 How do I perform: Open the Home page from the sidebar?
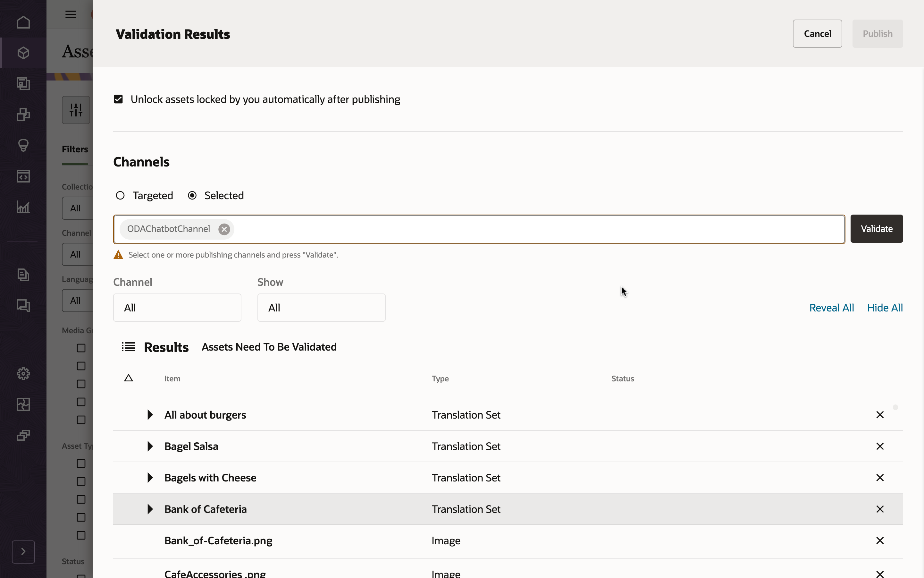point(23,22)
